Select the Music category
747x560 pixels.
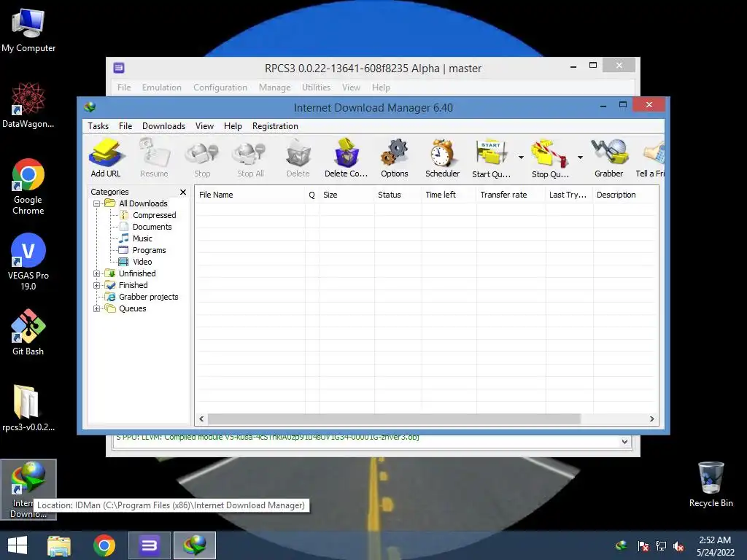point(142,238)
